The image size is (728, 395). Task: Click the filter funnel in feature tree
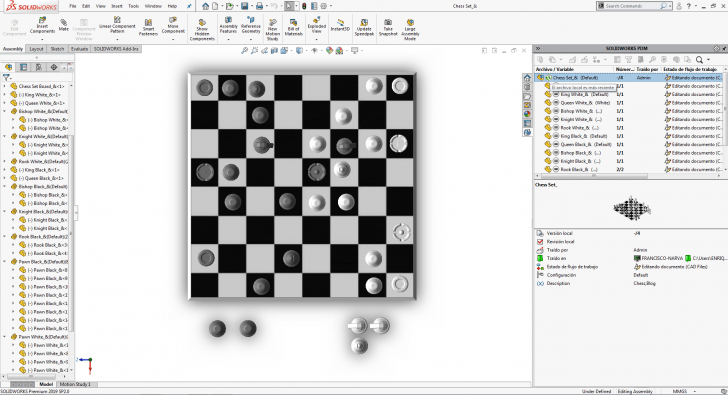pos(6,78)
